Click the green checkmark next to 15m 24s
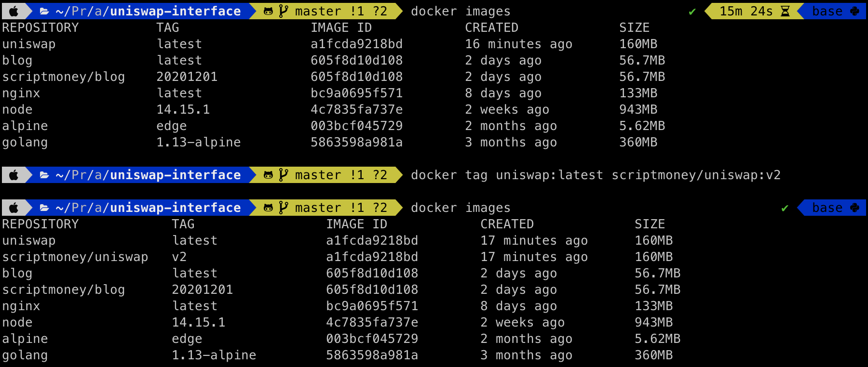This screenshot has height=367, width=868. [x=692, y=12]
